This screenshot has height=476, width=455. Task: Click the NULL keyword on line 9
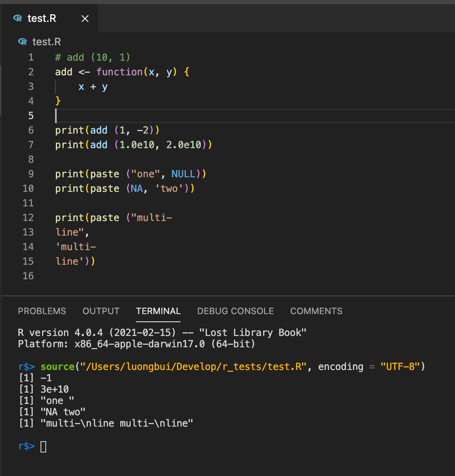183,174
